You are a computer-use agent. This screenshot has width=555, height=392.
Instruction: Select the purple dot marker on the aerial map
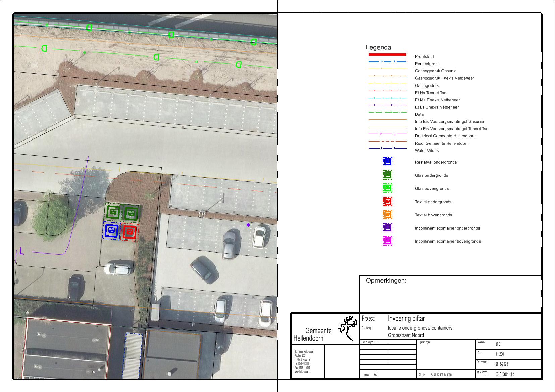pos(248,225)
